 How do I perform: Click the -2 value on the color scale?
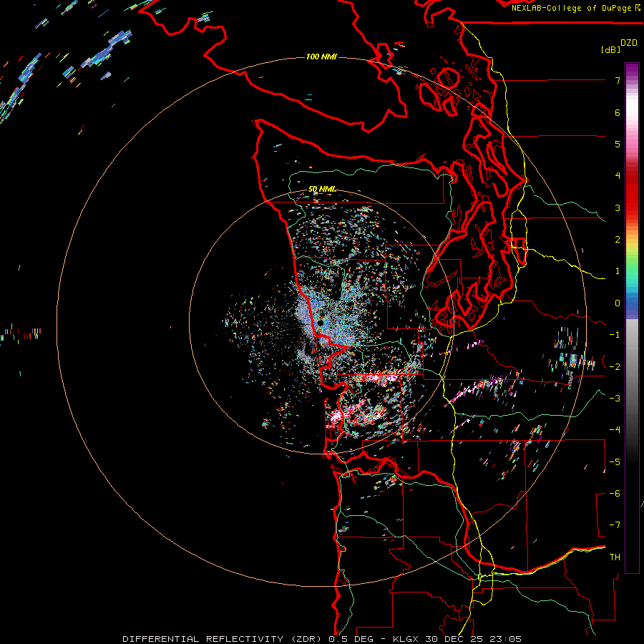615,366
